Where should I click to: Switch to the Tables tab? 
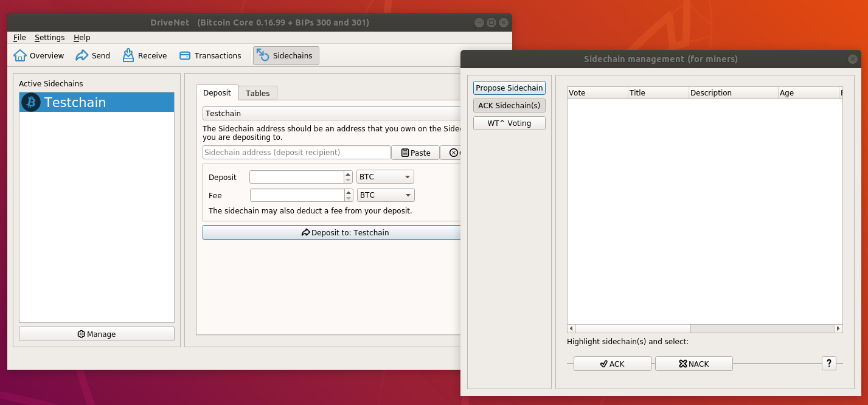click(x=258, y=93)
